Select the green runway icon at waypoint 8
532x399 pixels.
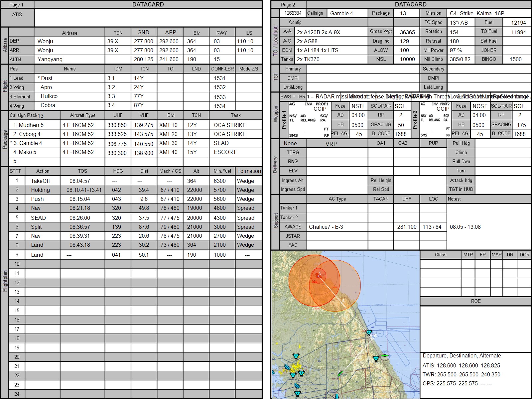(x=340, y=373)
